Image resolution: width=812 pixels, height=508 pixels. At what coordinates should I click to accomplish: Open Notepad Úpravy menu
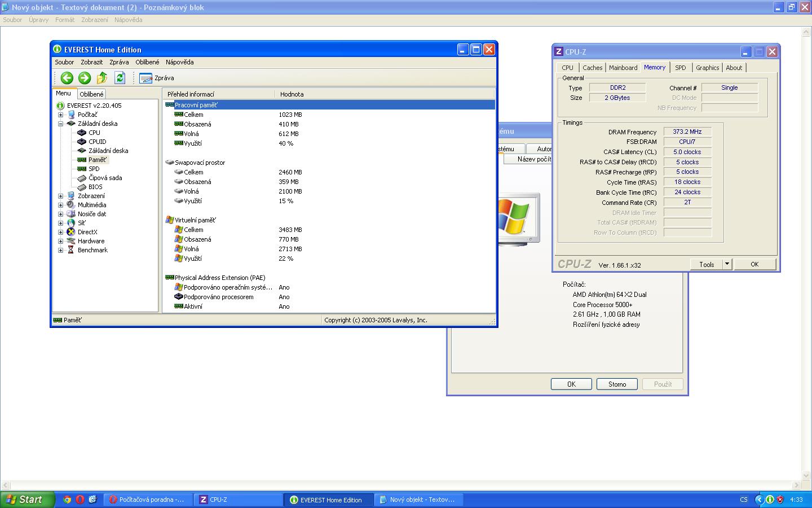pyautogui.click(x=38, y=20)
